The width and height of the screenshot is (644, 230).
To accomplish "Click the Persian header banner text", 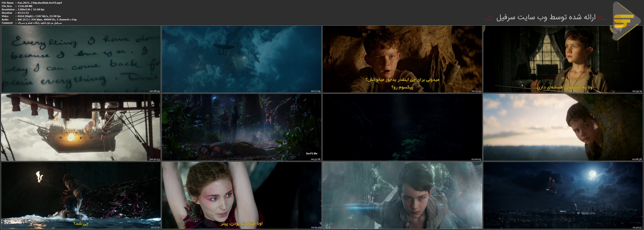I will [x=545, y=18].
